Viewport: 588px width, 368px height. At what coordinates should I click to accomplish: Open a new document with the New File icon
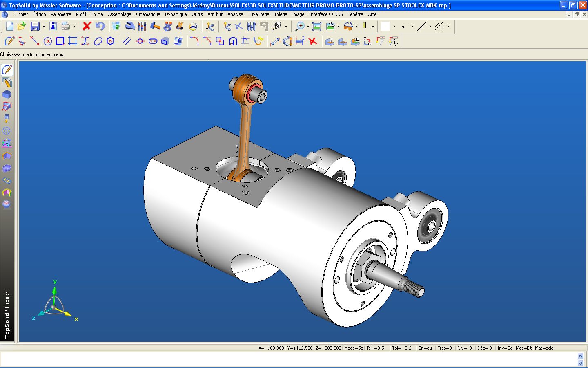(x=9, y=26)
